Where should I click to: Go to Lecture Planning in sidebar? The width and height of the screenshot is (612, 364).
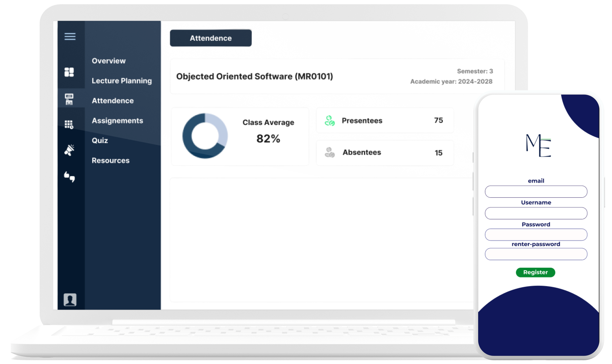tap(122, 81)
